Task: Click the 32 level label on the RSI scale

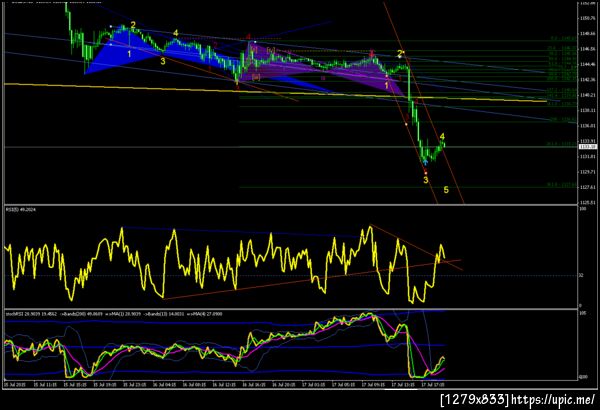Action: (581, 275)
